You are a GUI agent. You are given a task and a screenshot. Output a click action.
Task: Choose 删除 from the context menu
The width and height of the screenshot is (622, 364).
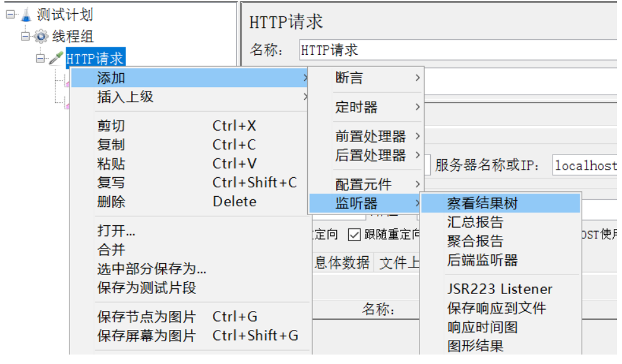[190, 202]
